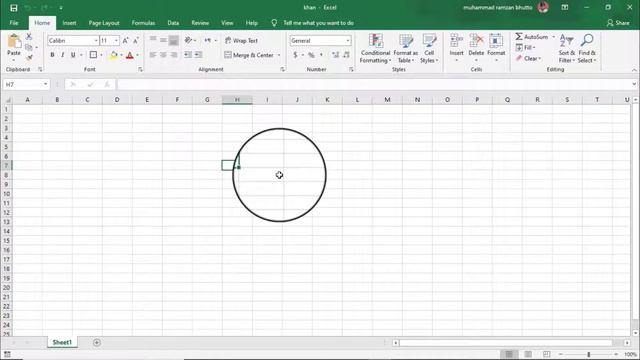Toggle Center horizontal alignment
Viewport: 640px width, 360px height.
pyautogui.click(x=163, y=55)
